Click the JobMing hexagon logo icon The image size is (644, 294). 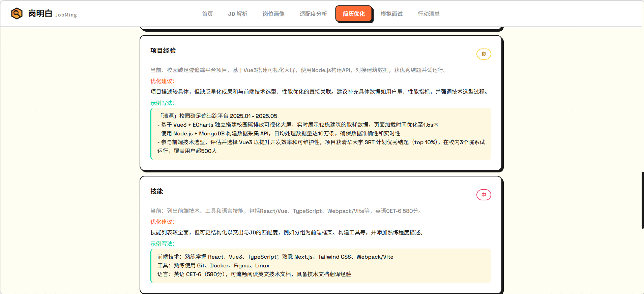pyautogui.click(x=17, y=13)
